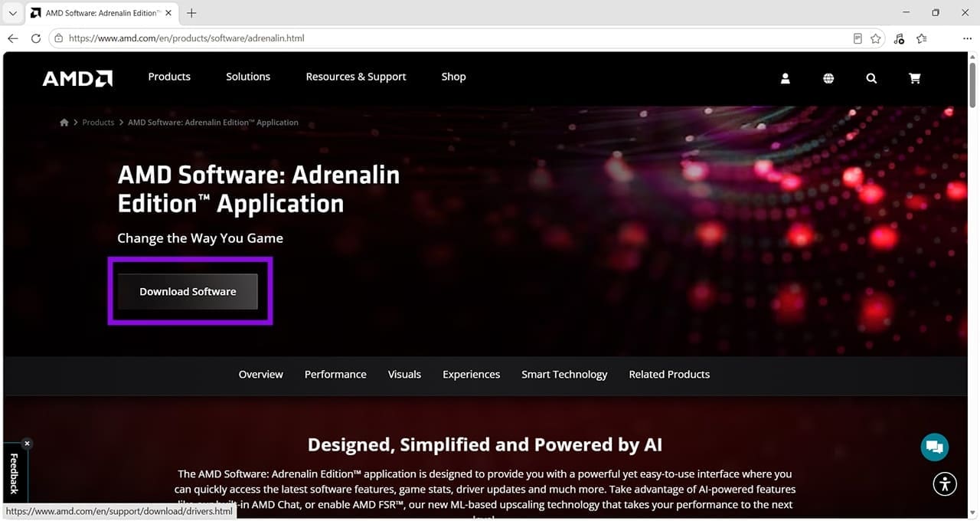Open the Solutions menu
Screen dimensions: 980x521
pyautogui.click(x=248, y=77)
